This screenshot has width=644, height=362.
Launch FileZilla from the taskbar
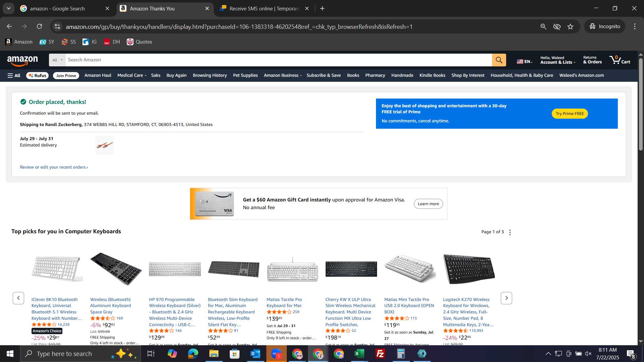(380, 354)
